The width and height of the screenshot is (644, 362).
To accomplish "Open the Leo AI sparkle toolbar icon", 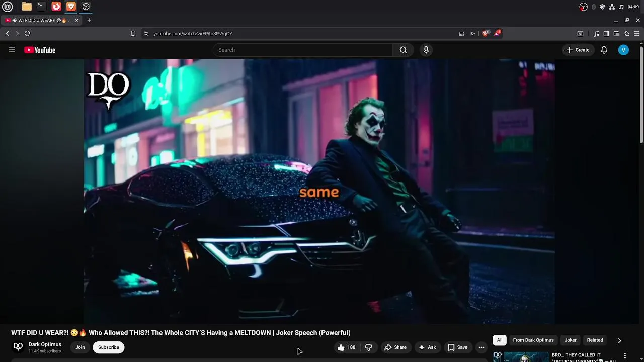I will pos(626,33).
